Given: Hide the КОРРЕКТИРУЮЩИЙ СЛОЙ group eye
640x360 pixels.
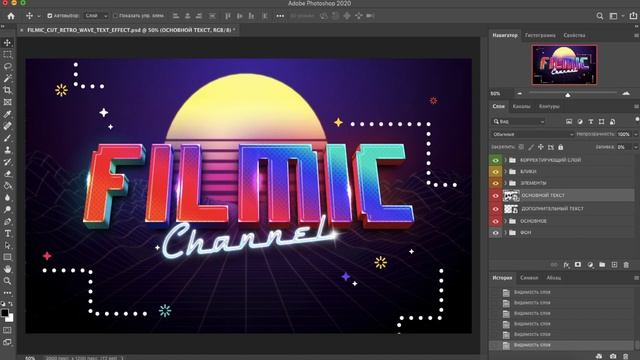Looking at the screenshot, I should 496,160.
